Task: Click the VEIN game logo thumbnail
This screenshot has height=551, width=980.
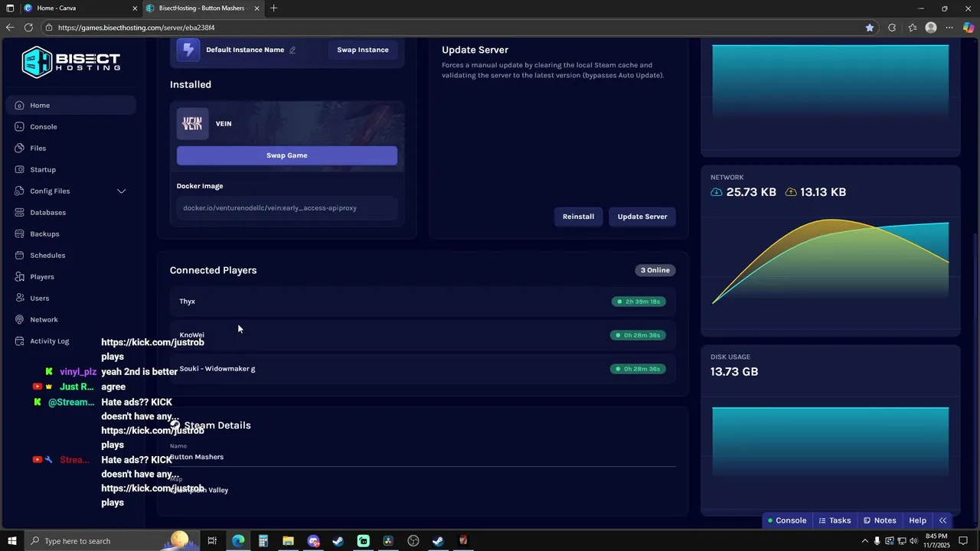Action: [192, 123]
